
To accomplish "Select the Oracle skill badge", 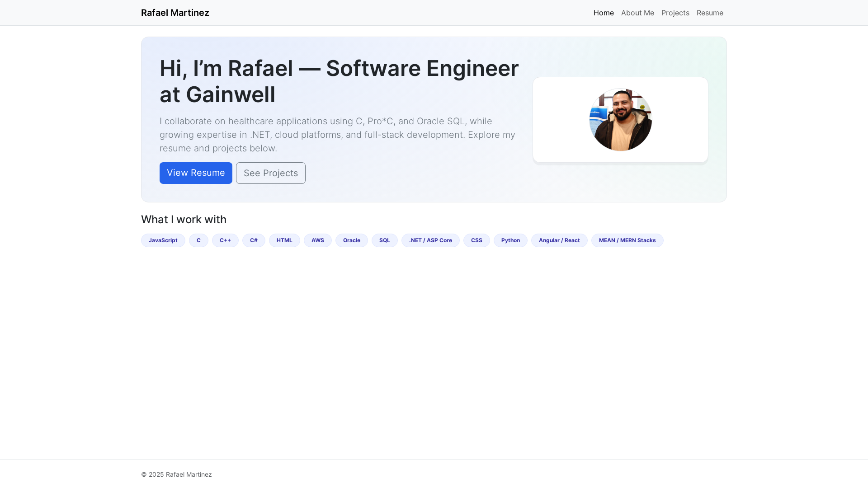I will pyautogui.click(x=352, y=240).
